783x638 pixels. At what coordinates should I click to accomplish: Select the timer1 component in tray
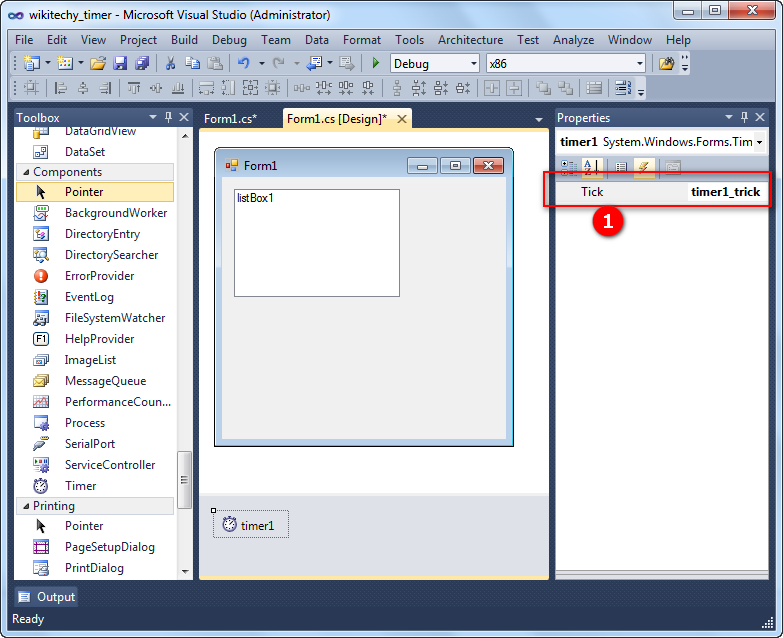251,525
